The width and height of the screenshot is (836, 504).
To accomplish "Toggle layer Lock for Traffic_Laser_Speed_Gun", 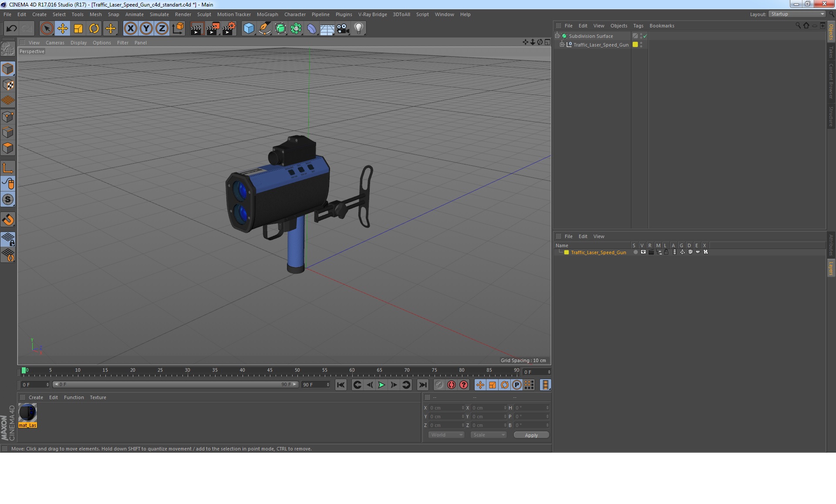I will click(x=666, y=252).
